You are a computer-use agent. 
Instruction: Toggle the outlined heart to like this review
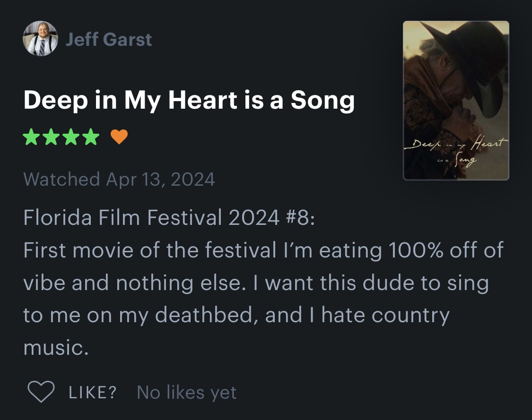click(41, 392)
